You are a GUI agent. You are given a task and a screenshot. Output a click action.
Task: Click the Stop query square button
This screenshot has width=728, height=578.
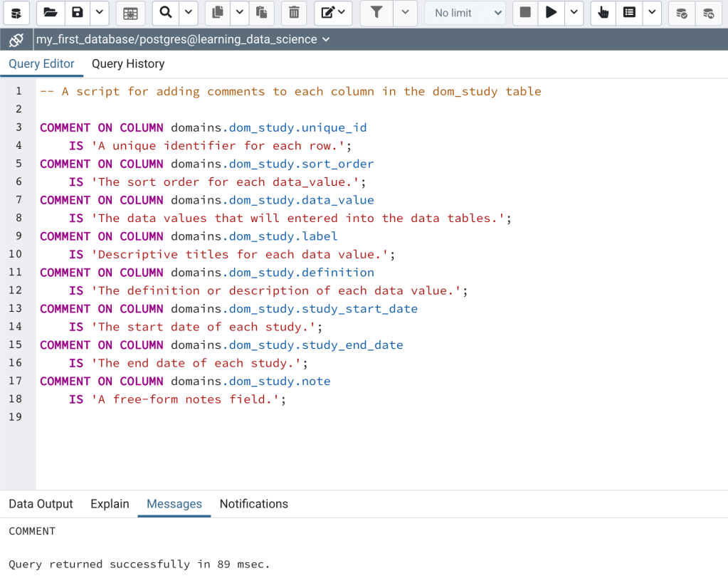coord(525,13)
